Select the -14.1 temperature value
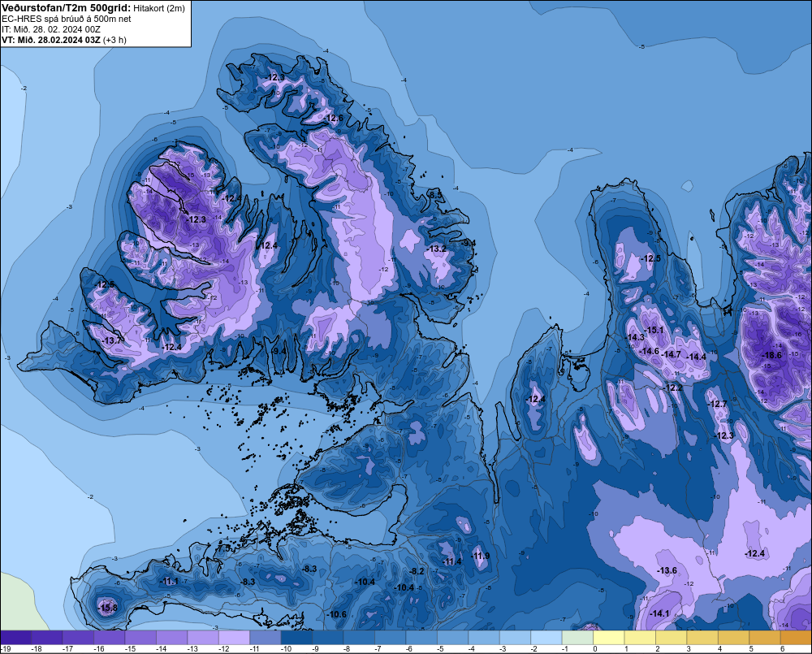This screenshot has width=812, height=654. pos(659,613)
